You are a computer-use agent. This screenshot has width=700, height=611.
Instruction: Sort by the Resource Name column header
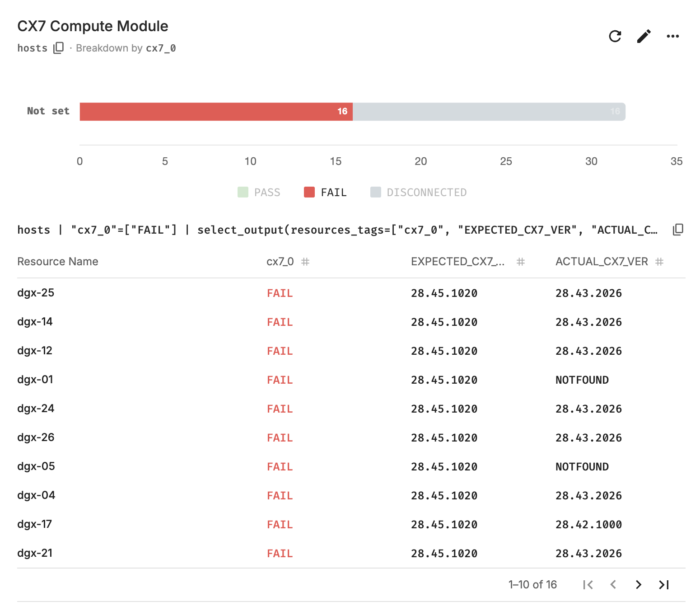58,262
